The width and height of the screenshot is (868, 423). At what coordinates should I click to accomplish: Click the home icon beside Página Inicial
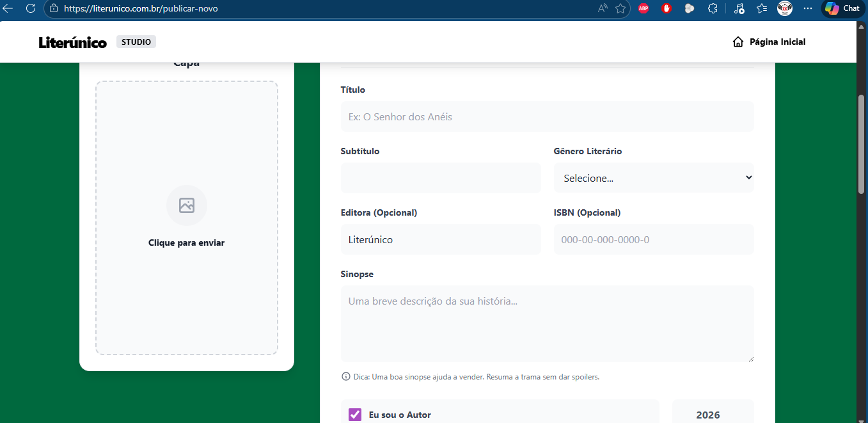point(738,42)
